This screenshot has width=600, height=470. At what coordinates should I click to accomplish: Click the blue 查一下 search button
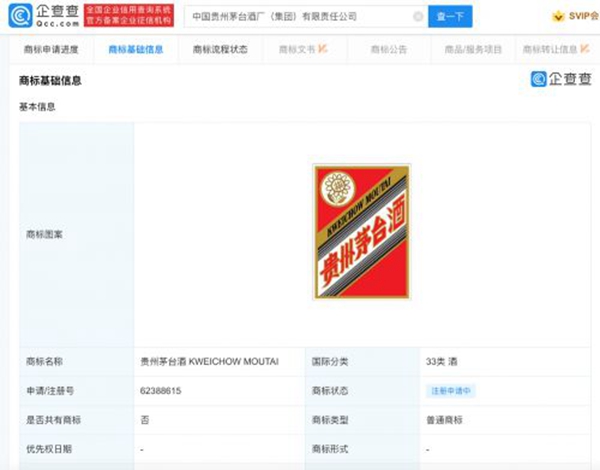[x=450, y=16]
